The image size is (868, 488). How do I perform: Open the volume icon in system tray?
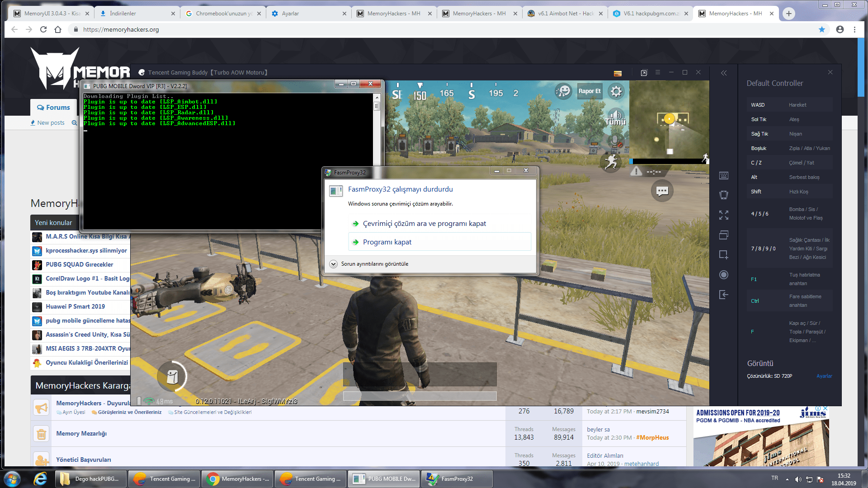click(x=798, y=479)
